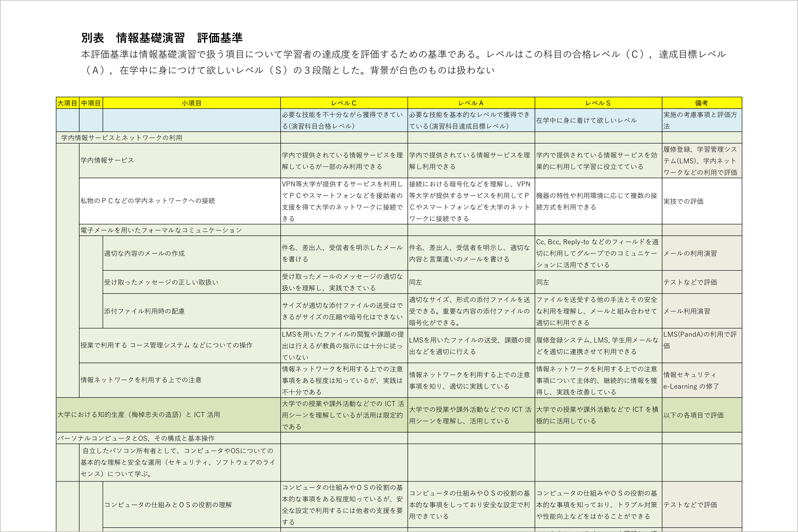Viewport: 798px width, 532px height.
Task: Select cell beginning 自立したパソコン所有者として
Action: [x=180, y=462]
